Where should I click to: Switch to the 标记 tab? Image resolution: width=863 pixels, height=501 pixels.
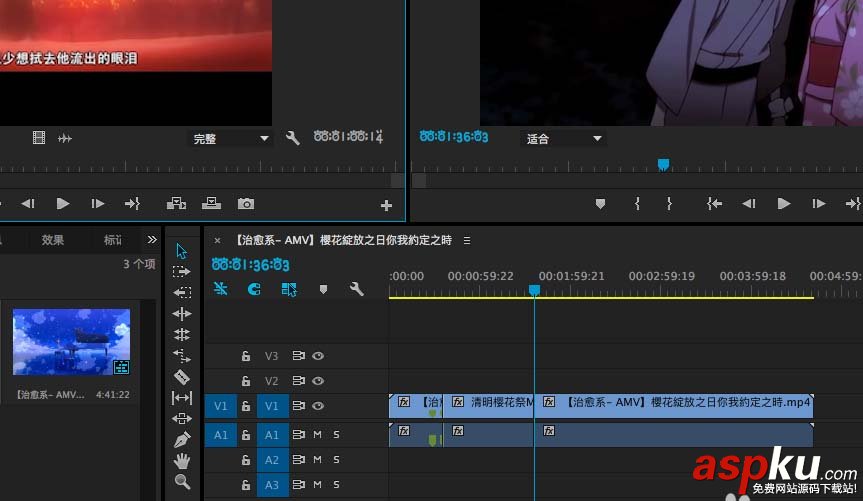113,240
